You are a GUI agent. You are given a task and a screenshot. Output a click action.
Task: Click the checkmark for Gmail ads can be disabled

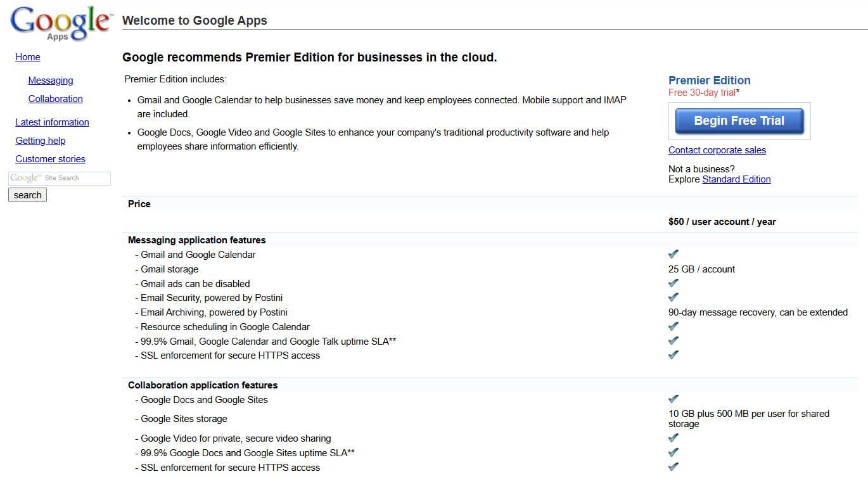[673, 283]
